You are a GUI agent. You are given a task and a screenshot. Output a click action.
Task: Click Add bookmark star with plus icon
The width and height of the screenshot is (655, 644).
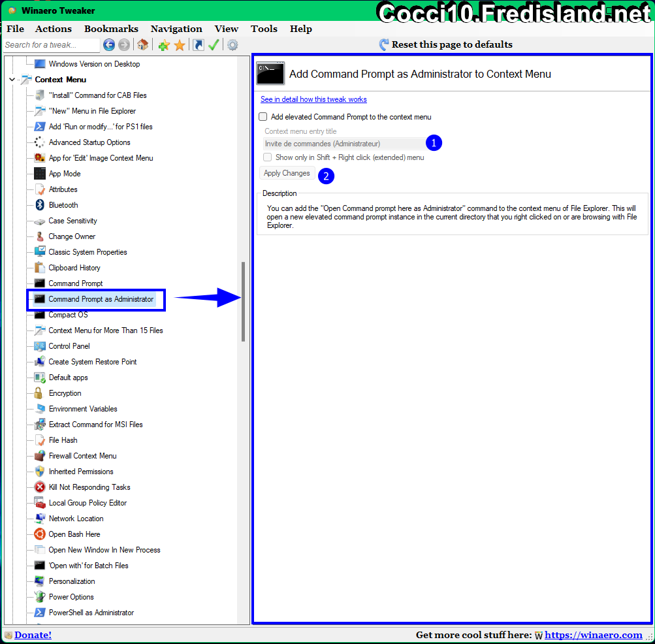[x=164, y=45]
